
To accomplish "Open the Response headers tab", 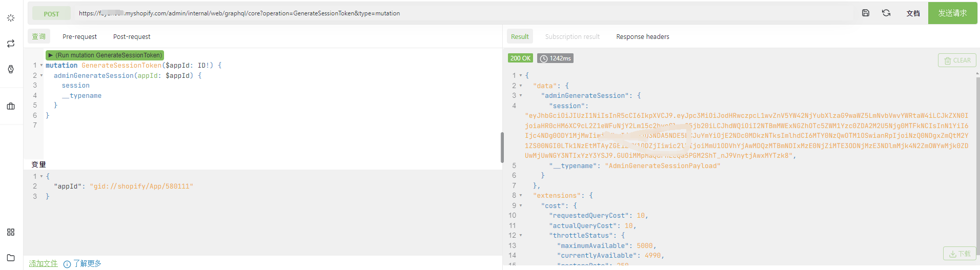I will 642,37.
